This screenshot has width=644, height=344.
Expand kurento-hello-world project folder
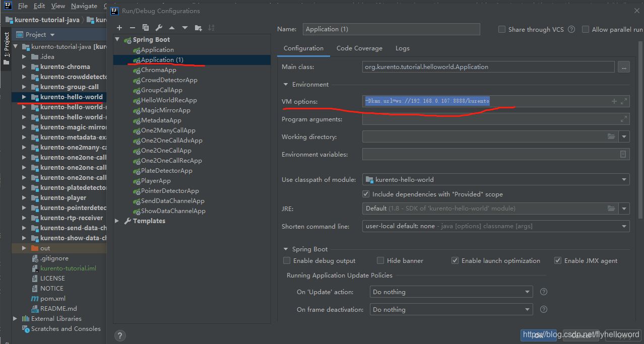click(x=24, y=97)
